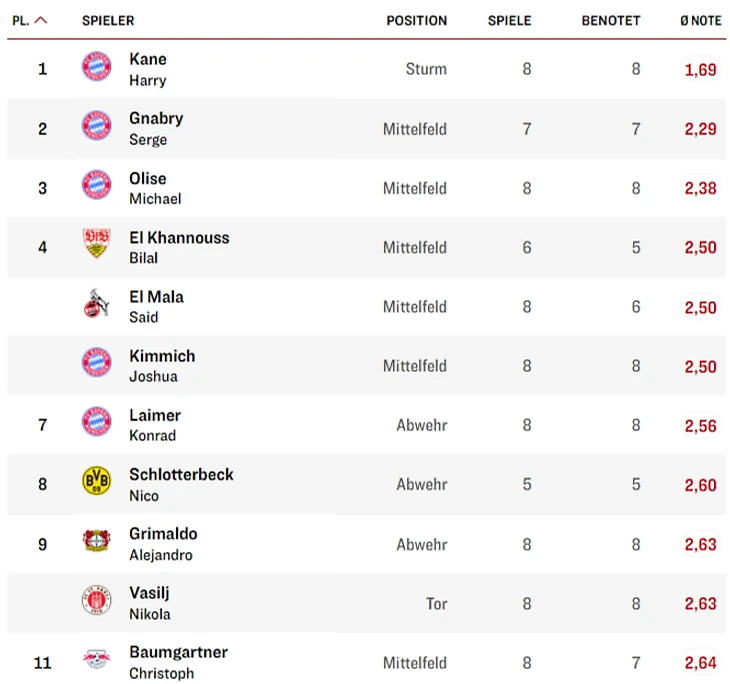Image resolution: width=730 pixels, height=684 pixels.
Task: Click the Bayern logo beside Serge Gnabry
Action: point(97,127)
